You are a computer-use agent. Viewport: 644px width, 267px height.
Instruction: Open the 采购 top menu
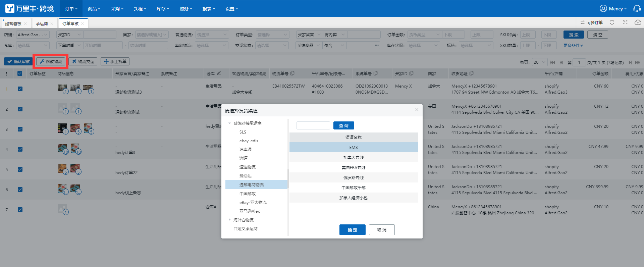[117, 9]
